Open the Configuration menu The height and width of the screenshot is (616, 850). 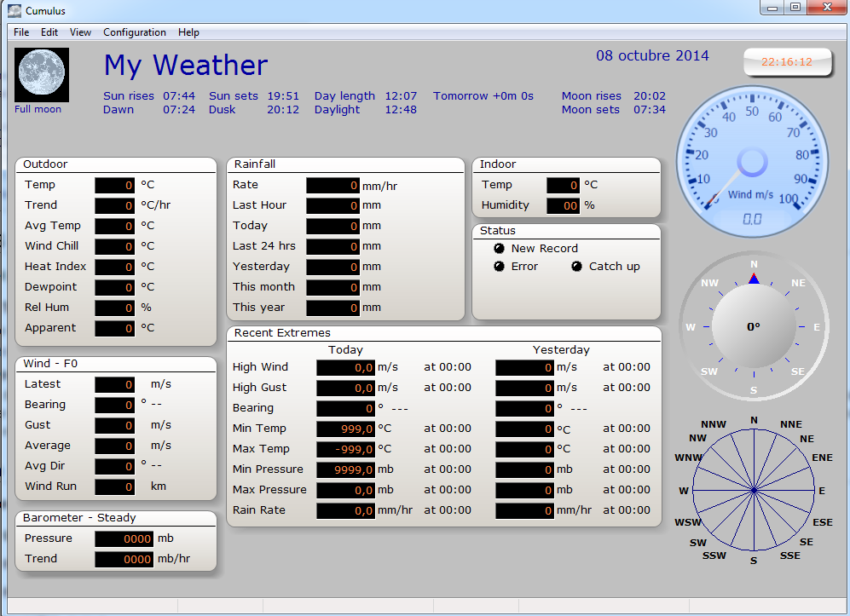[135, 32]
